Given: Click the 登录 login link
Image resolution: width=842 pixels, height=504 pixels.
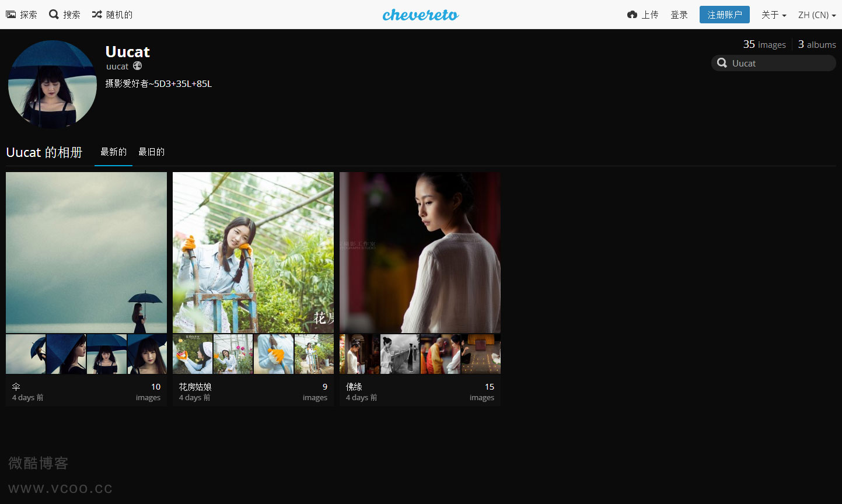Looking at the screenshot, I should point(679,15).
